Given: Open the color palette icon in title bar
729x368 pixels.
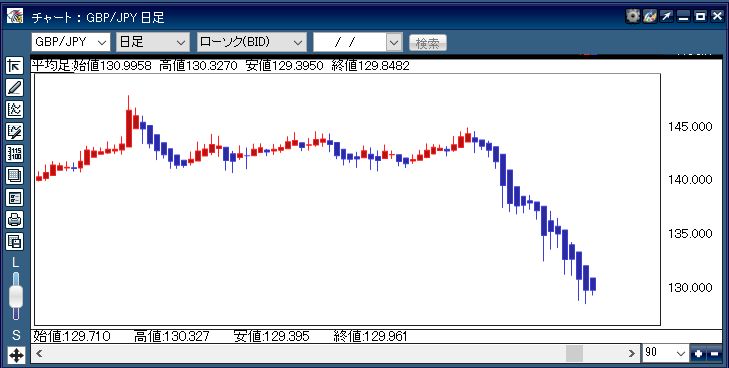Looking at the screenshot, I should click(649, 17).
